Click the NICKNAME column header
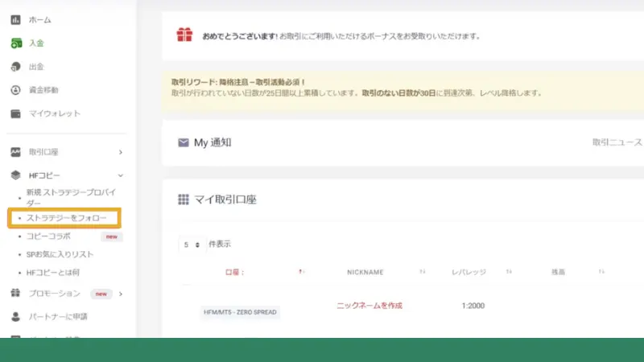644x362 pixels. pos(365,272)
